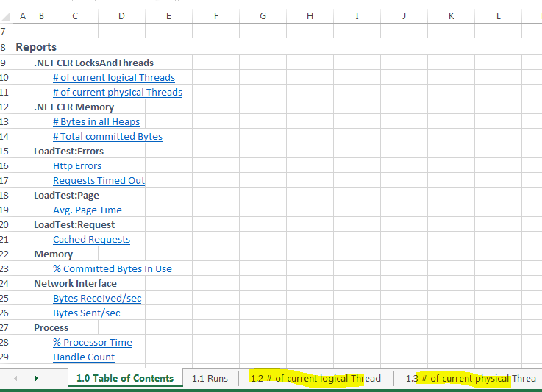The image size is (542, 392).
Task: Select column D header
Action: [x=121, y=16]
